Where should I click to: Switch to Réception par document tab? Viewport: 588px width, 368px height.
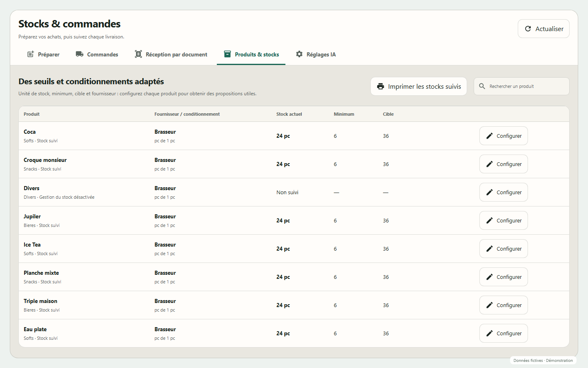[x=171, y=54]
